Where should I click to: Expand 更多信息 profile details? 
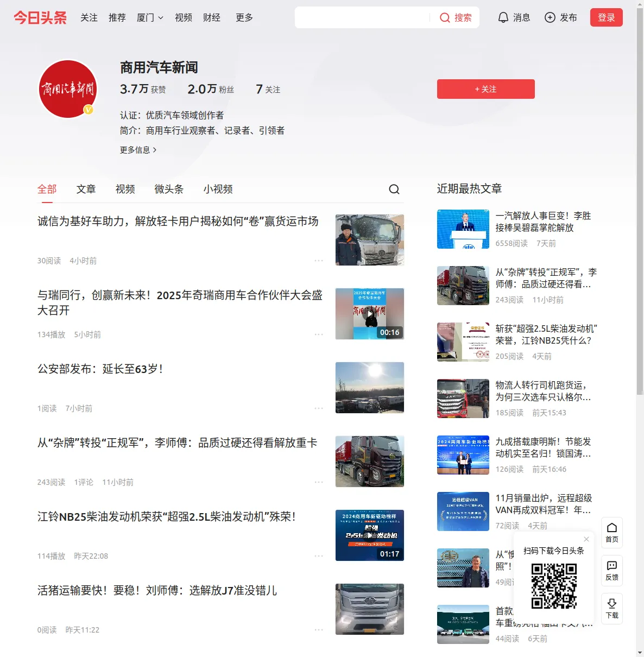tap(138, 150)
